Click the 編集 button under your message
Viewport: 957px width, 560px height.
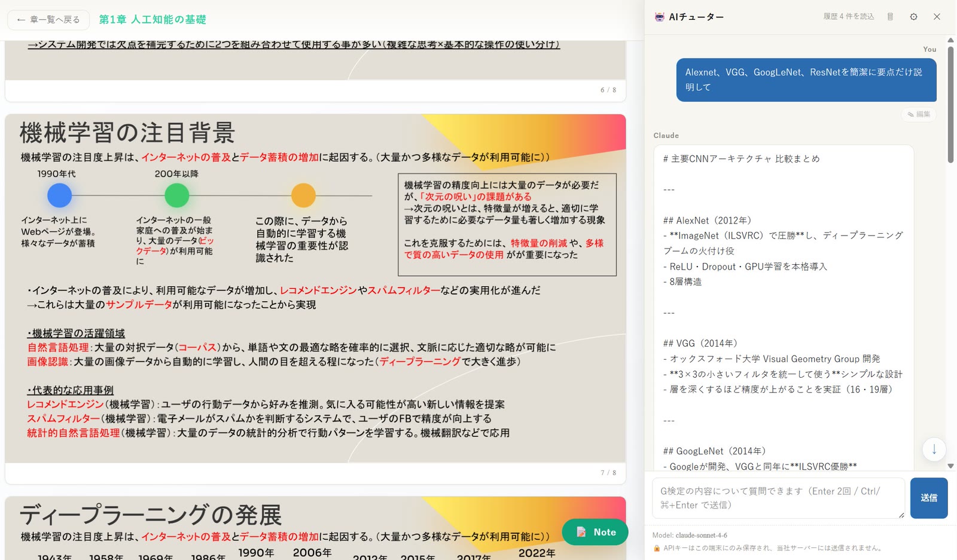coord(919,114)
